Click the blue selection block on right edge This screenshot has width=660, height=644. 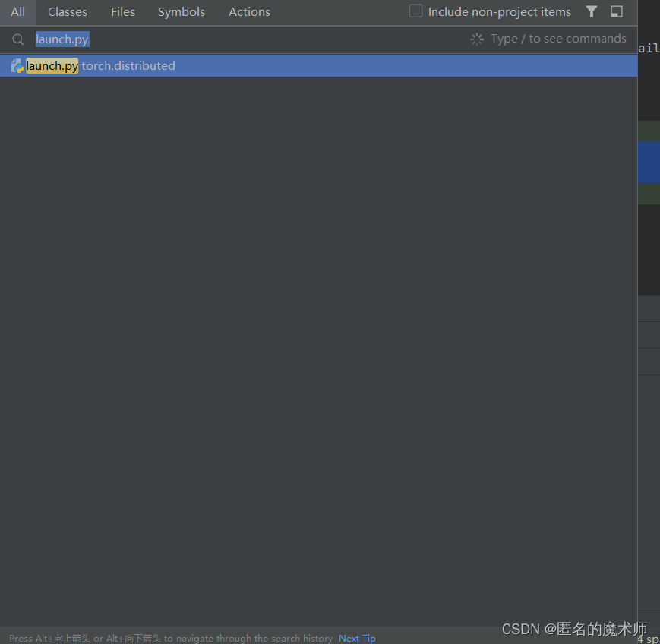(649, 162)
